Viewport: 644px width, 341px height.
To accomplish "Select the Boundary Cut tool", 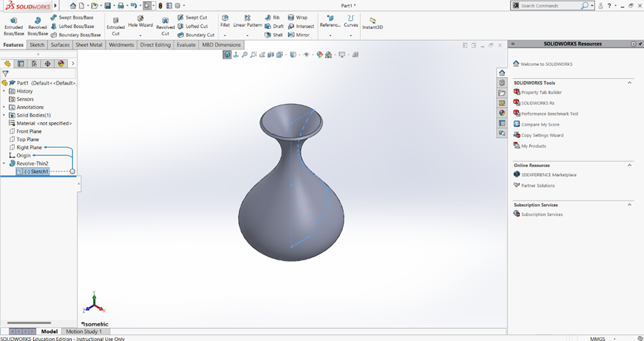I will coord(196,35).
